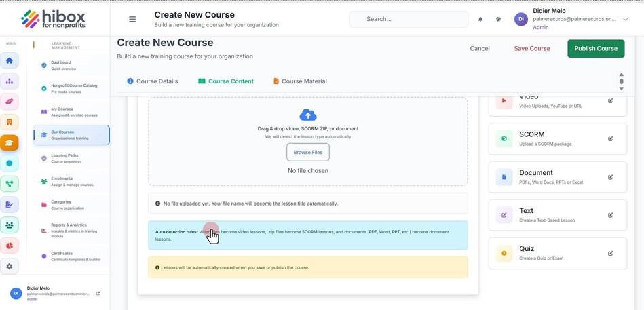Screen dimensions: 644x310
Task: Click the Publish Course button
Action: click(x=596, y=48)
